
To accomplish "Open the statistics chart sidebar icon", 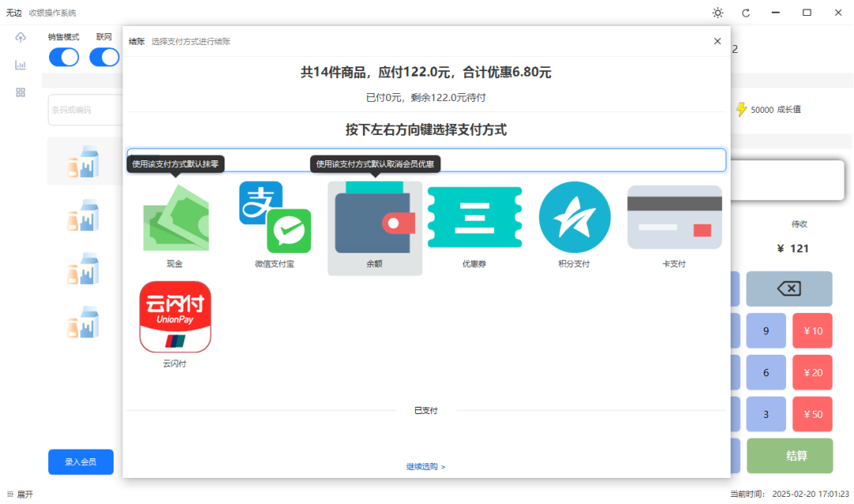I will (x=21, y=65).
